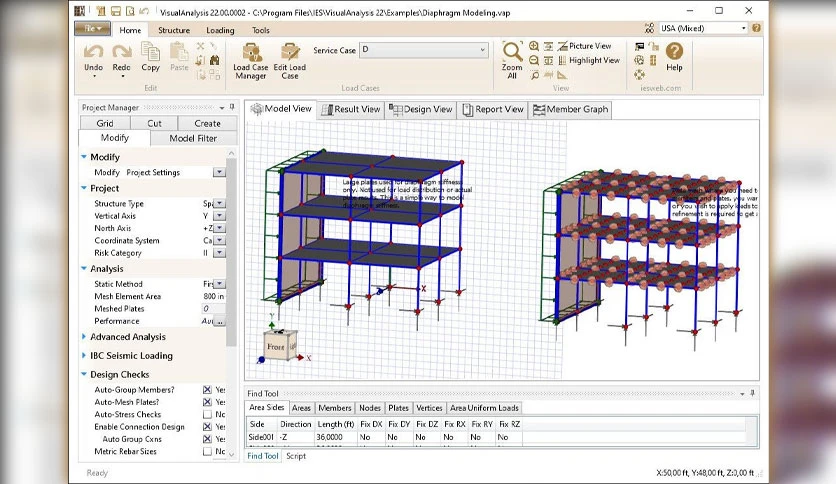Open the Load Case Manager
836x484 pixels.
tap(251, 61)
